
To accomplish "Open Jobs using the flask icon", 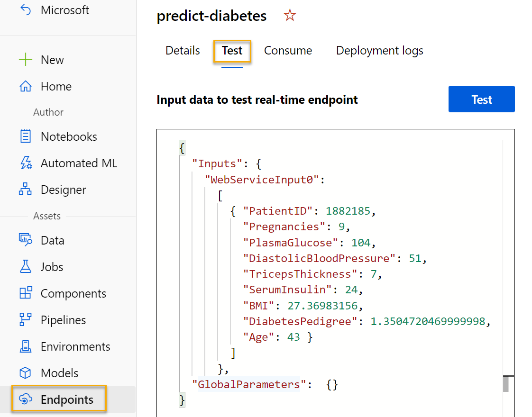I will pos(25,267).
